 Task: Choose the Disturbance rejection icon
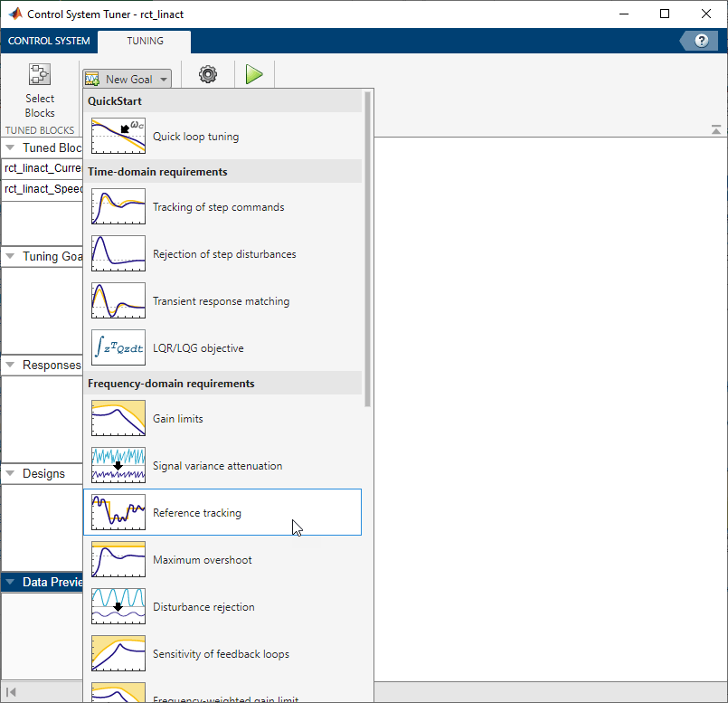[118, 607]
